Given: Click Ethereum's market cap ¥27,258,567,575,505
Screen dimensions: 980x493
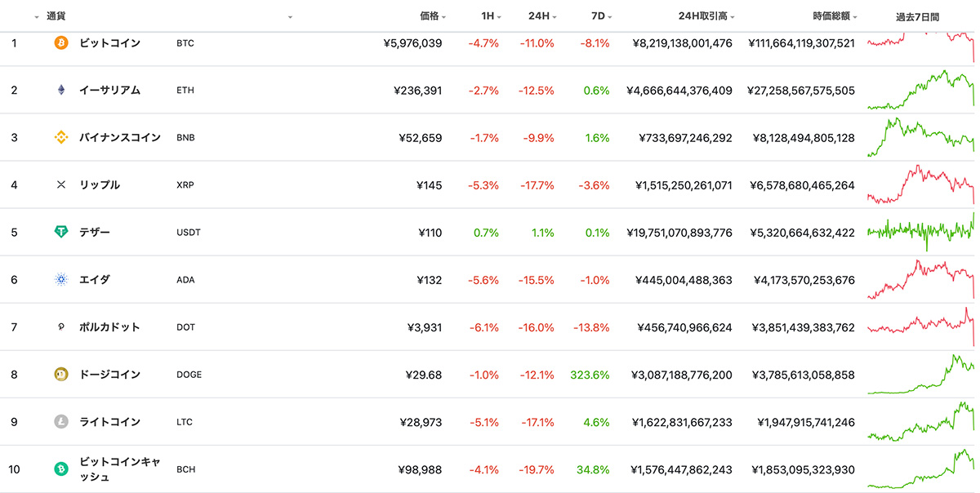Looking at the screenshot, I should click(x=801, y=90).
